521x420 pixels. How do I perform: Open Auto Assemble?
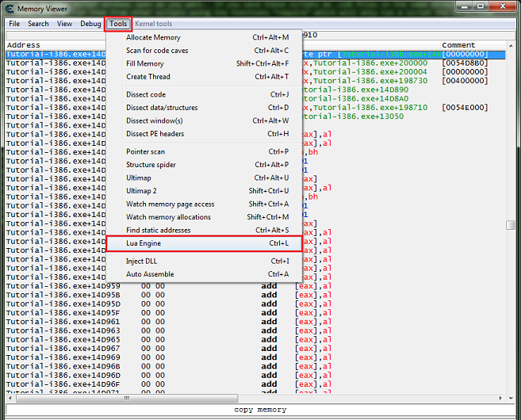150,274
